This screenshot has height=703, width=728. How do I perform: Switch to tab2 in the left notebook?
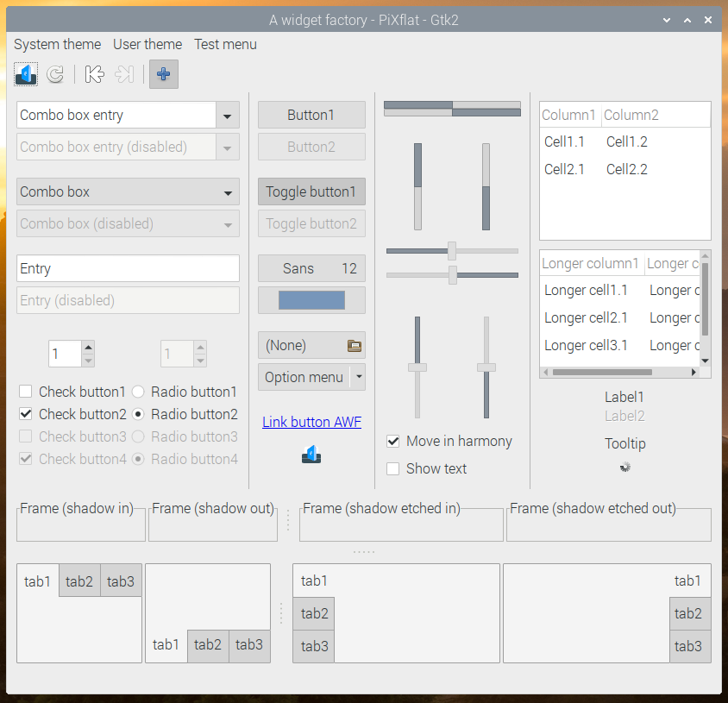(x=78, y=581)
